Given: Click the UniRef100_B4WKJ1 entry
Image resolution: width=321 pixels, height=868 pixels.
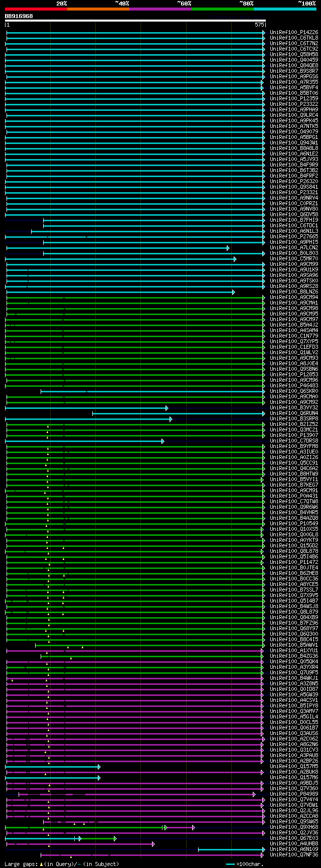Looking at the screenshot, I should click(x=294, y=678).
